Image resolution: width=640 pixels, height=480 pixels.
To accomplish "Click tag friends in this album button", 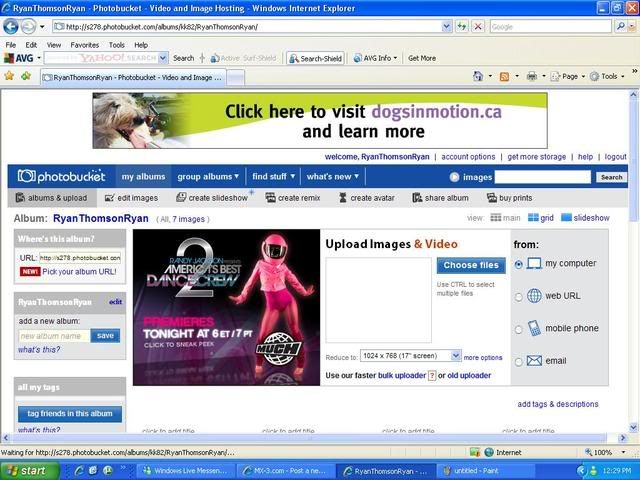I will click(70, 414).
